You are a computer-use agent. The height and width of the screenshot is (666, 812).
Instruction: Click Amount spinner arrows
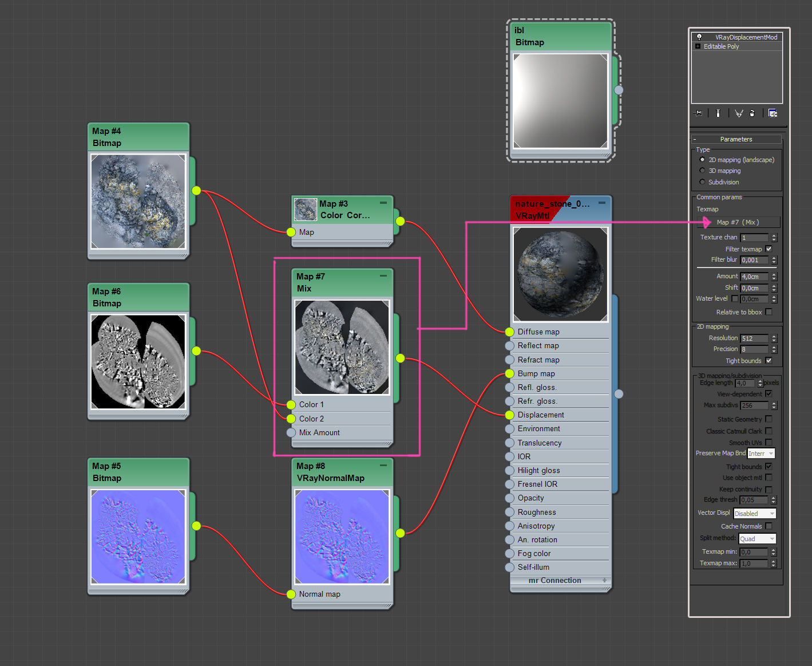[774, 277]
